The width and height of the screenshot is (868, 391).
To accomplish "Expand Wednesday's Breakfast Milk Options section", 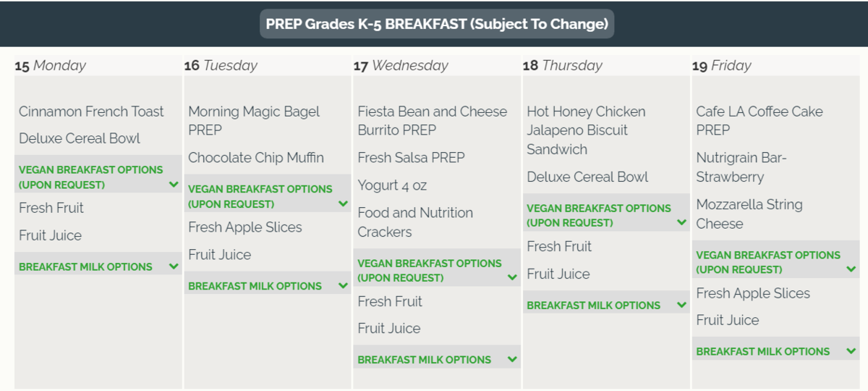I will [x=437, y=359].
